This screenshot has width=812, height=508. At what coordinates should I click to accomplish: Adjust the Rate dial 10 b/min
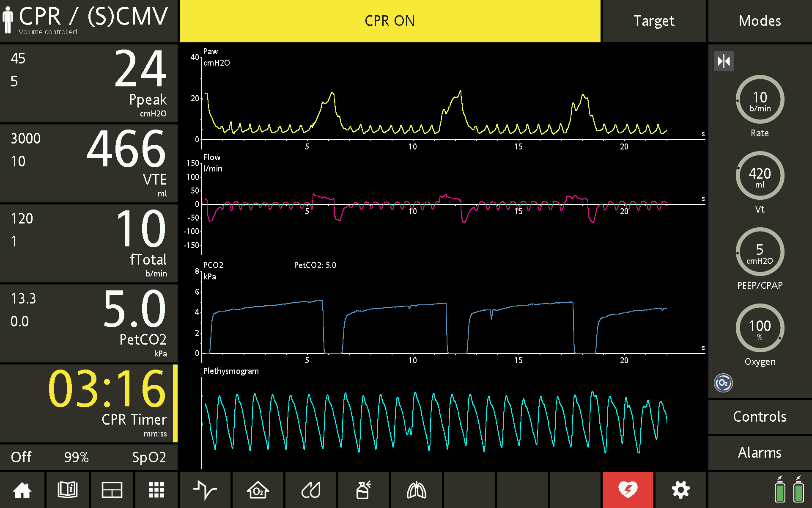(760, 99)
